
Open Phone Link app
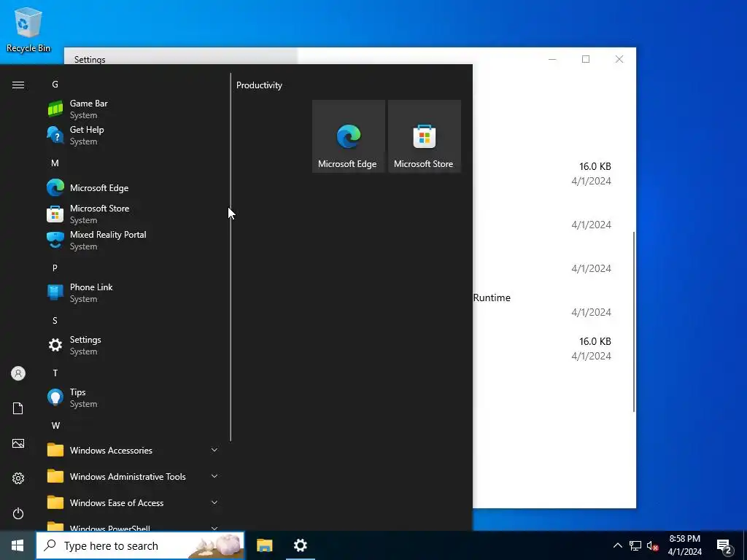coord(133,292)
